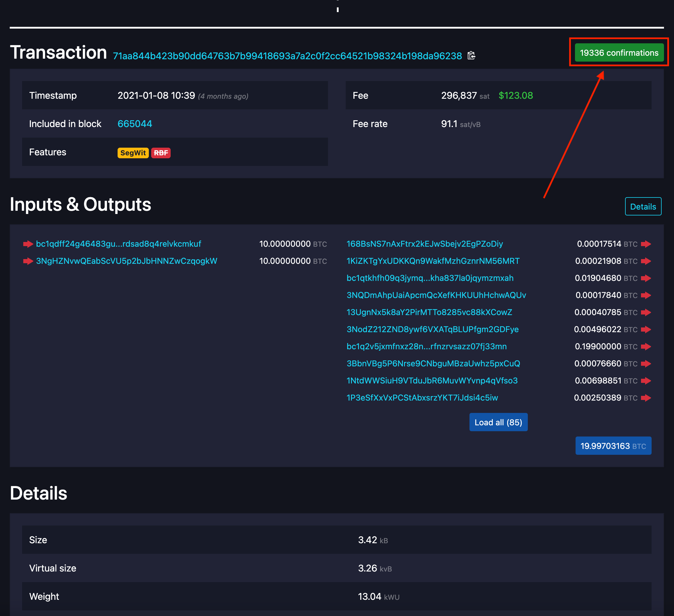
Task: Copy transaction ID with clipboard icon
Action: tap(471, 55)
